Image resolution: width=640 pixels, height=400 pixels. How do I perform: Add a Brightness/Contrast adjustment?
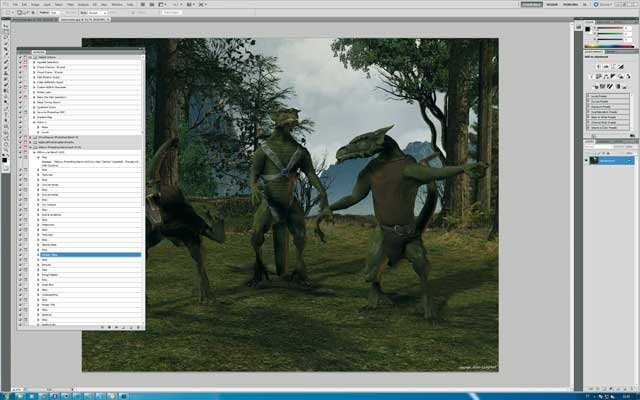click(x=598, y=66)
